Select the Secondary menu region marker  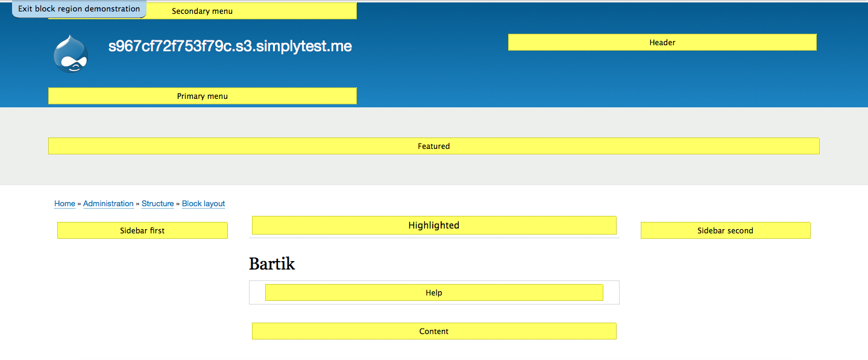pyautogui.click(x=202, y=10)
